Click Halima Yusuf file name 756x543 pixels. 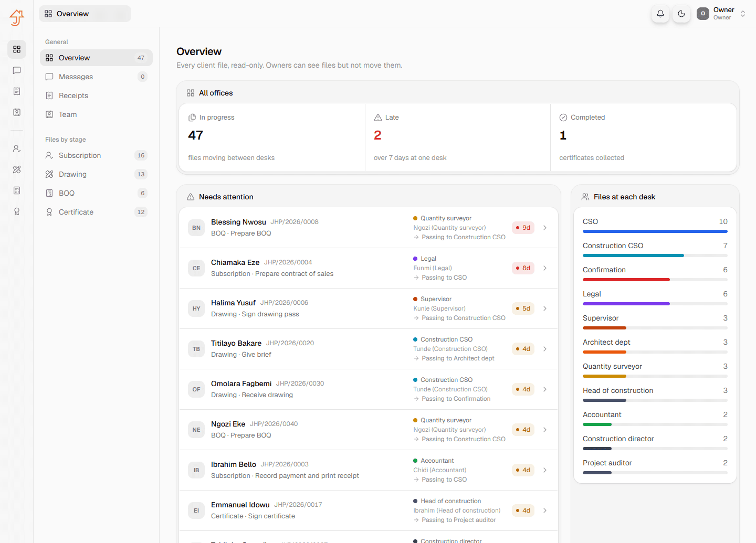pos(233,303)
